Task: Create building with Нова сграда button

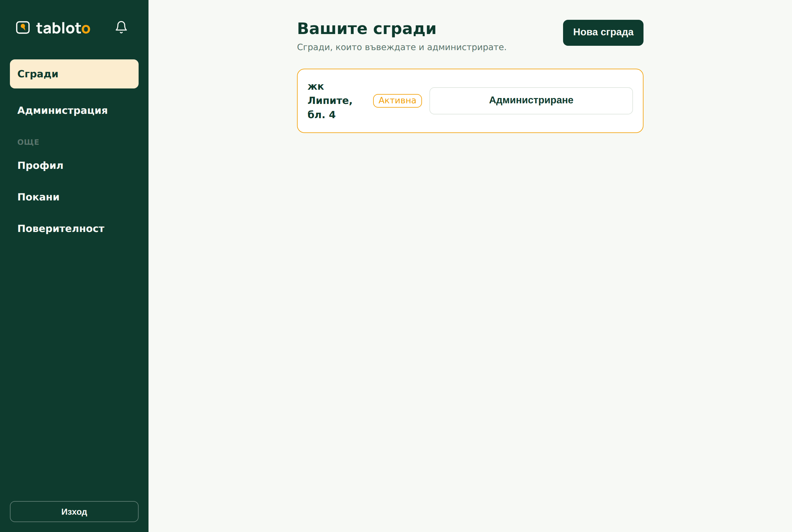Action: click(x=603, y=32)
